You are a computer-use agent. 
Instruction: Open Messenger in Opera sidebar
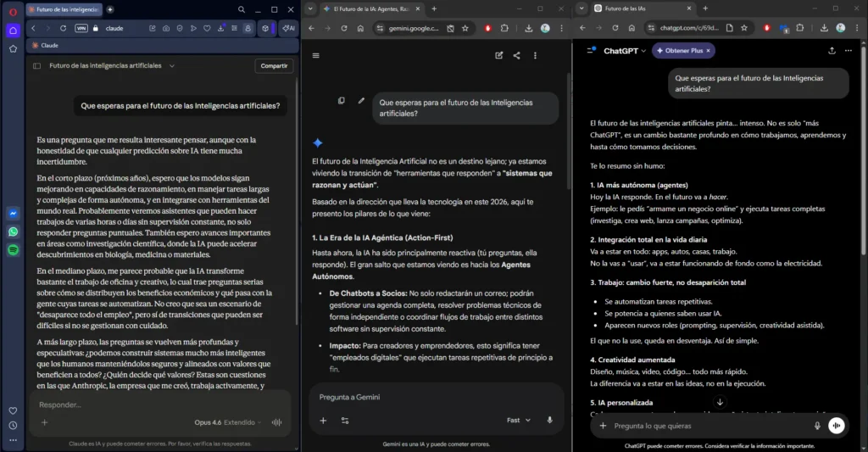pos(13,213)
